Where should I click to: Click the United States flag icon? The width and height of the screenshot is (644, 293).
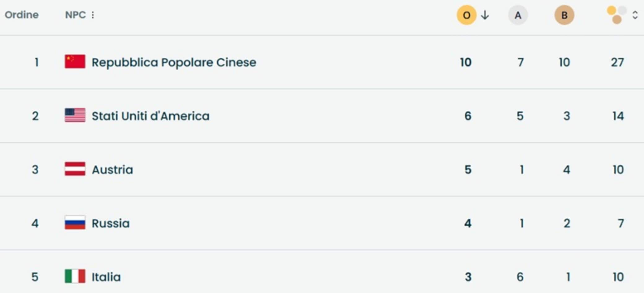[x=75, y=115]
